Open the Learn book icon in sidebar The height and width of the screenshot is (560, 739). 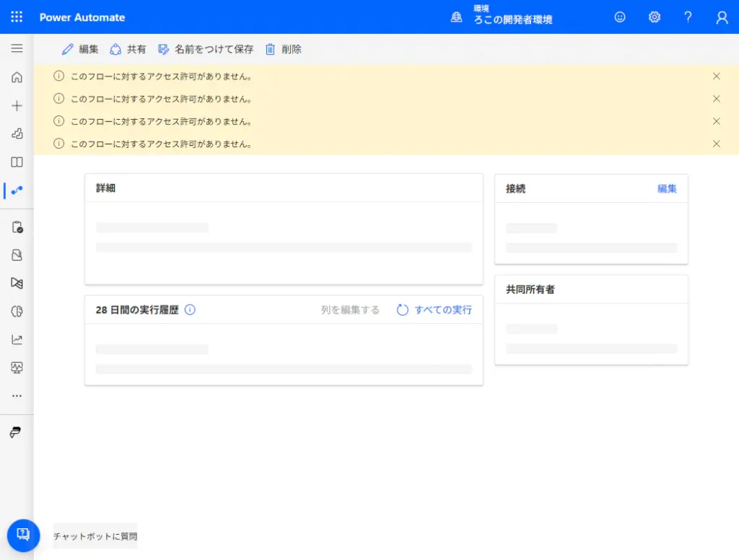tap(17, 162)
